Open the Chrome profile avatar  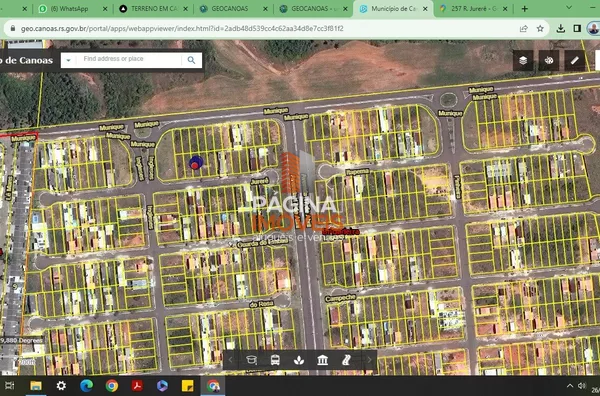[x=594, y=28]
